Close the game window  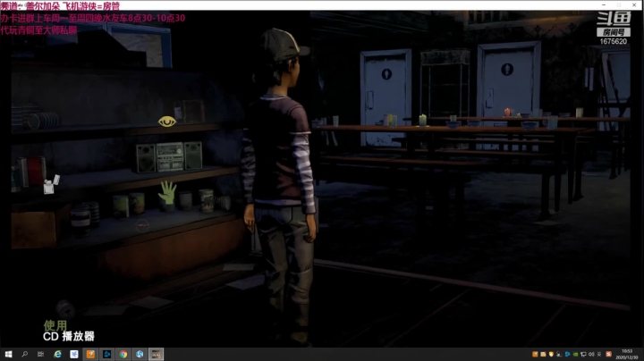(x=634, y=4)
